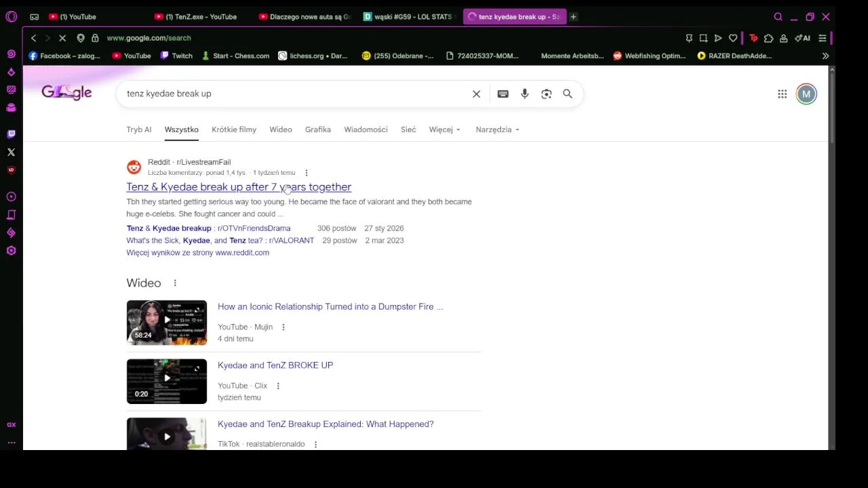868x488 pixels.
Task: Open Twitch panel in the sidebar
Action: click(11, 134)
